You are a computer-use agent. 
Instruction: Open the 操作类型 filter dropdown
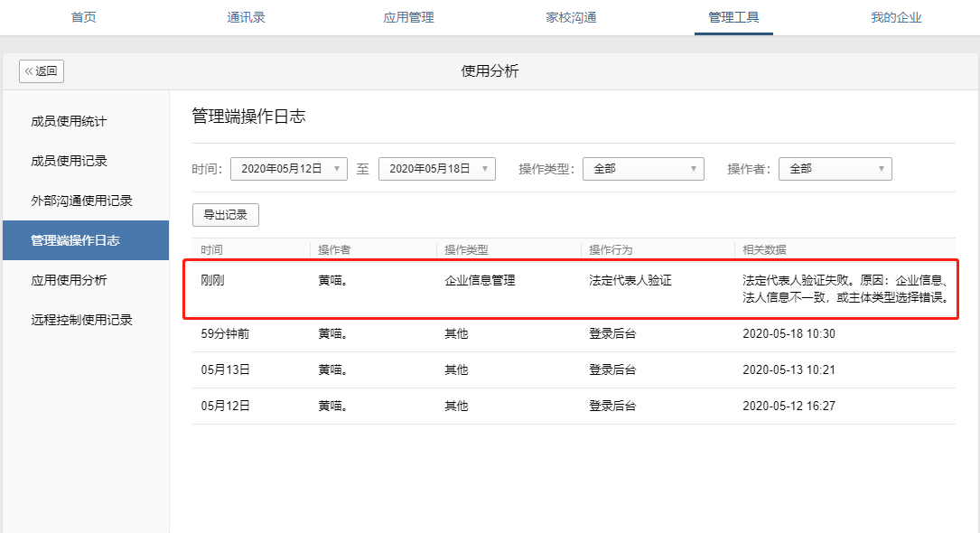[643, 169]
